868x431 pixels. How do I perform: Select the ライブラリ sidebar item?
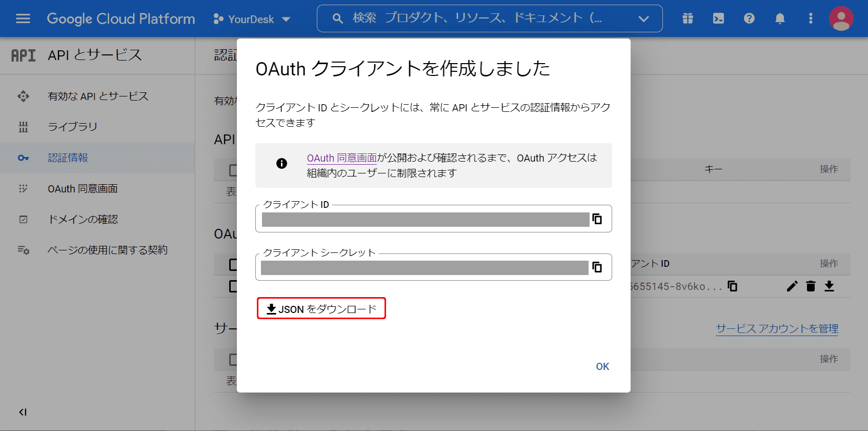[x=97, y=127]
